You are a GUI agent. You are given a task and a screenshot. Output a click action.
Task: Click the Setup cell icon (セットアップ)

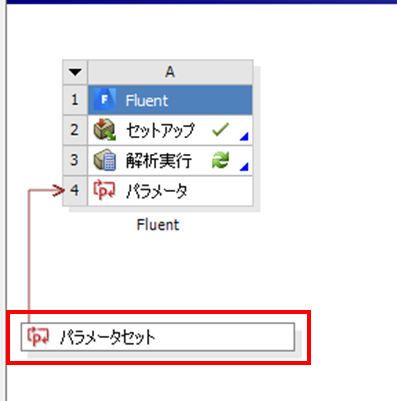[104, 130]
